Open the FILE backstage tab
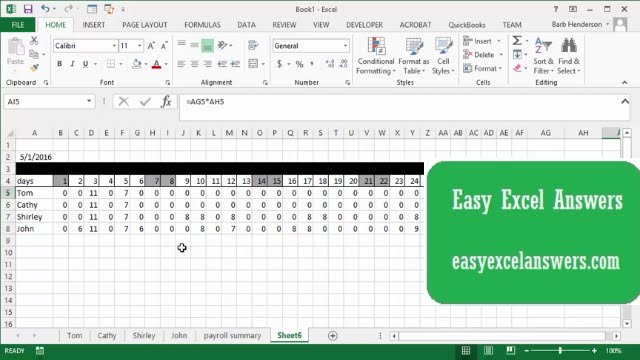Screen dimensions: 640x360 pyautogui.click(x=18, y=25)
